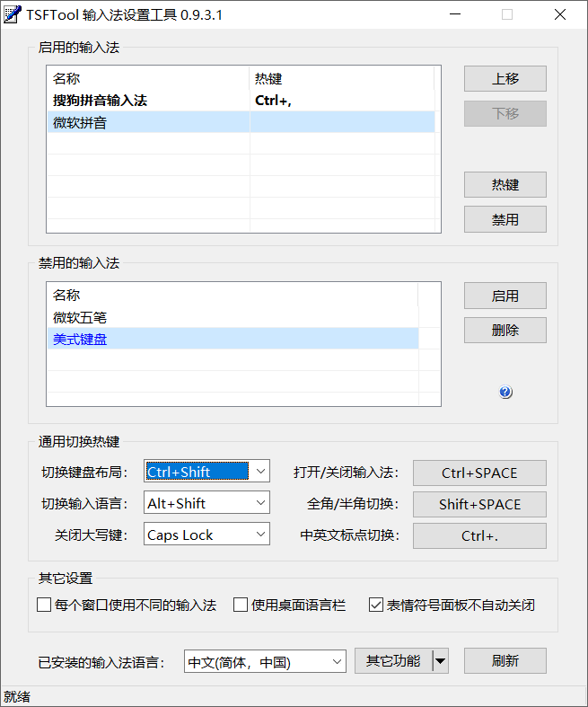Select the 搜狗拼音输入法 row
The image size is (588, 707).
(x=241, y=100)
